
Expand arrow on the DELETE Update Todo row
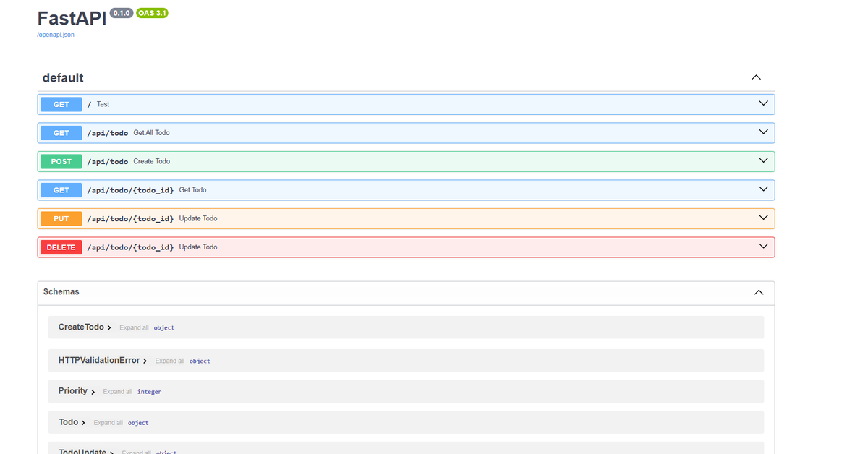pyautogui.click(x=763, y=246)
